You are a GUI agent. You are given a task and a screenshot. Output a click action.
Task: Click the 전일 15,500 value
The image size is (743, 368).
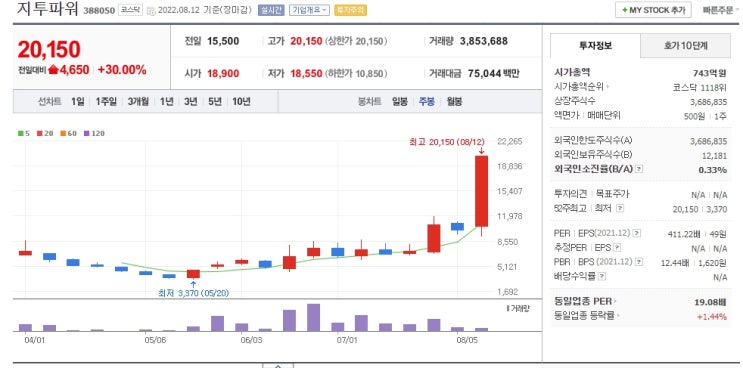click(223, 41)
